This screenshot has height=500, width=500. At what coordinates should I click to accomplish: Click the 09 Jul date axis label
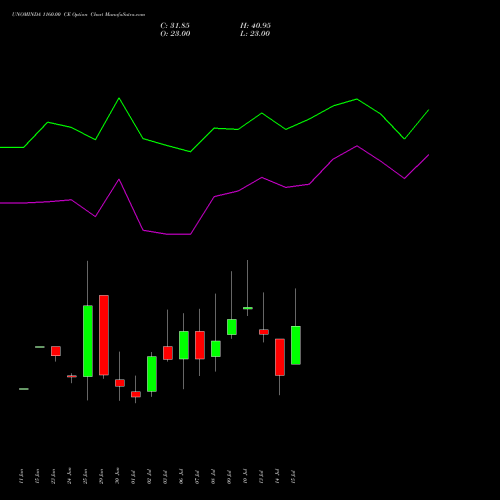tap(229, 477)
